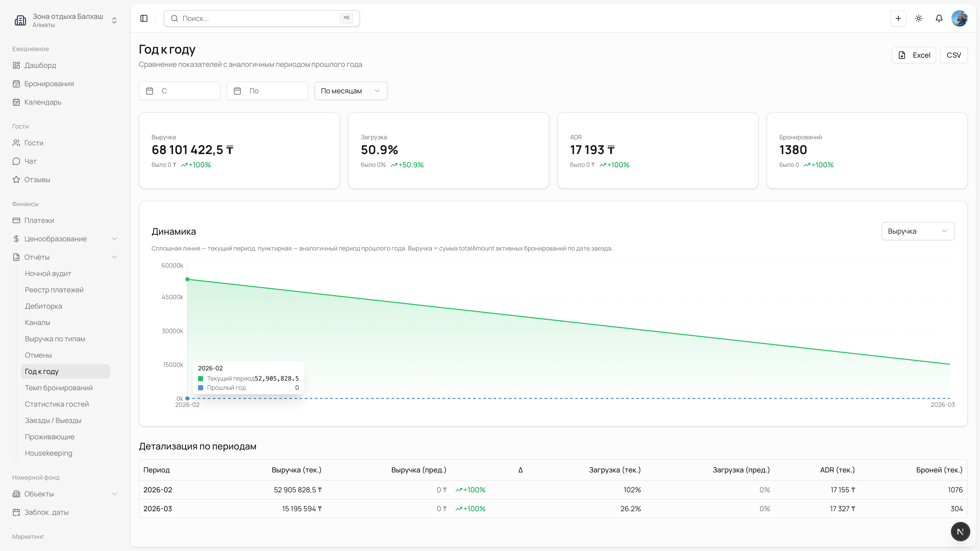Click the plus icon to add new
This screenshot has width=980, height=551.
click(898, 18)
